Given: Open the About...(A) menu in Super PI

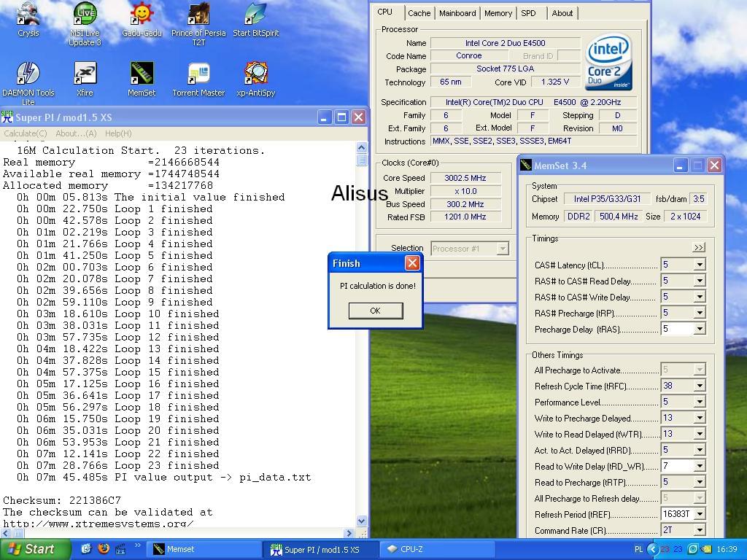Looking at the screenshot, I should pos(76,133).
